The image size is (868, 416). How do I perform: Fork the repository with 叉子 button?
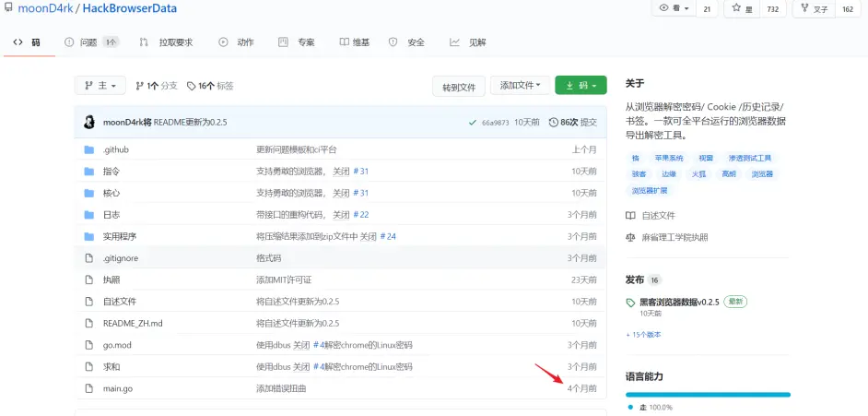[814, 9]
